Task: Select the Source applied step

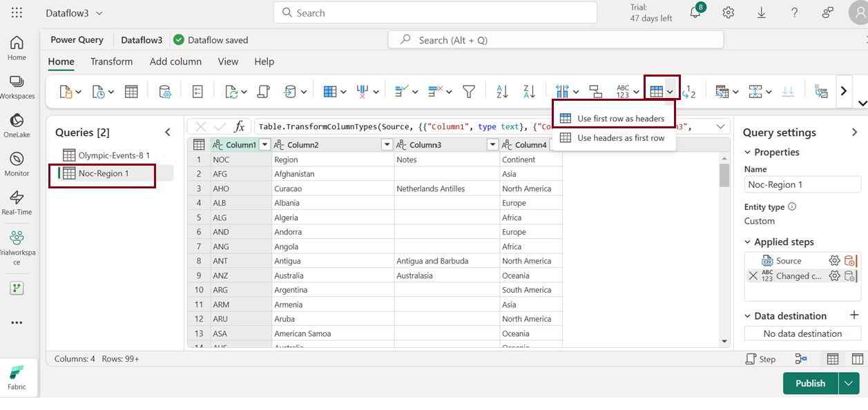Action: pyautogui.click(x=789, y=260)
